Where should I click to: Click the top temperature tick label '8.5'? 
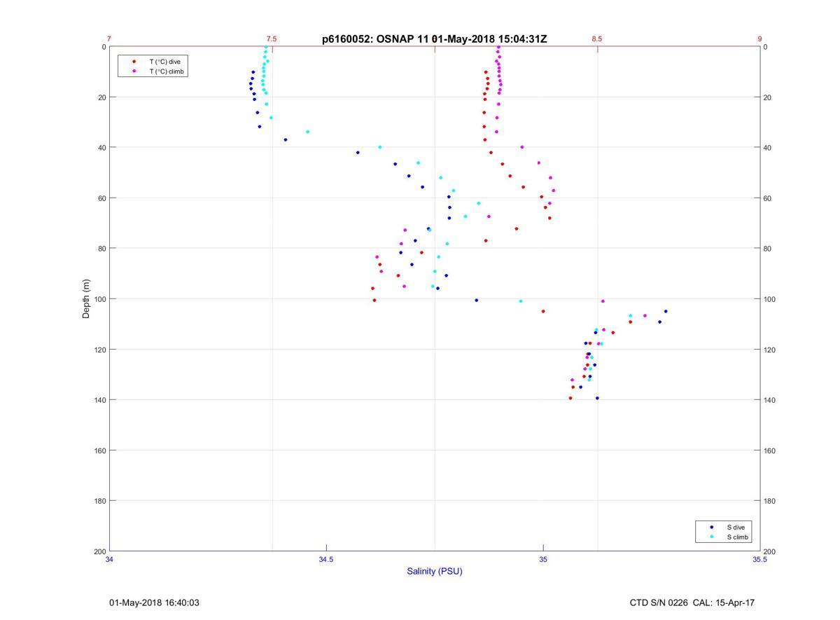tap(596, 39)
